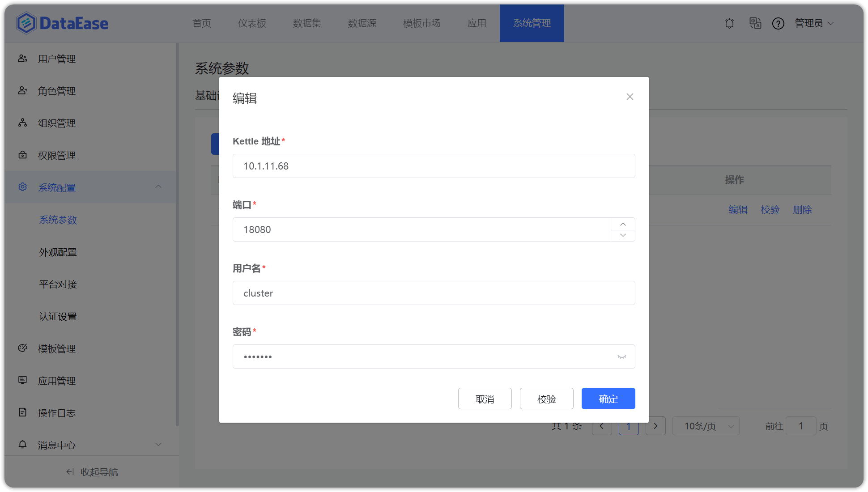Click the 操作日志 log icon
868x492 pixels.
[x=22, y=412]
